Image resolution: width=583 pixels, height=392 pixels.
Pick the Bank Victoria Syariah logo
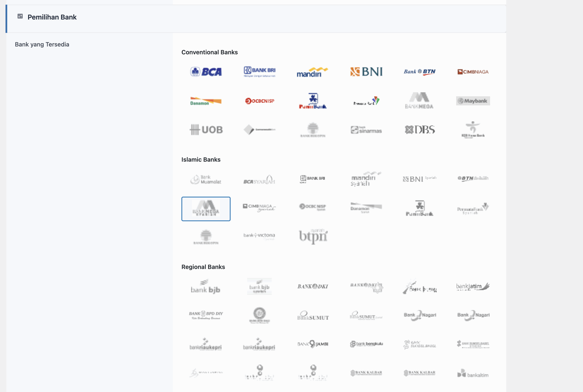(x=259, y=236)
